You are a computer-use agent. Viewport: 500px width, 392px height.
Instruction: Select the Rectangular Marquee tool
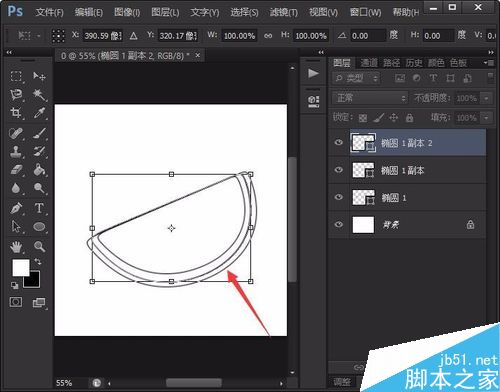tap(16, 76)
